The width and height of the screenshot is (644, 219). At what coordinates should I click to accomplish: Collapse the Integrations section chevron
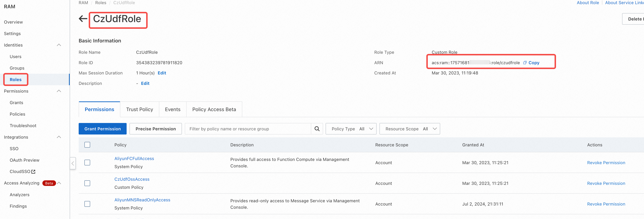[x=59, y=137]
